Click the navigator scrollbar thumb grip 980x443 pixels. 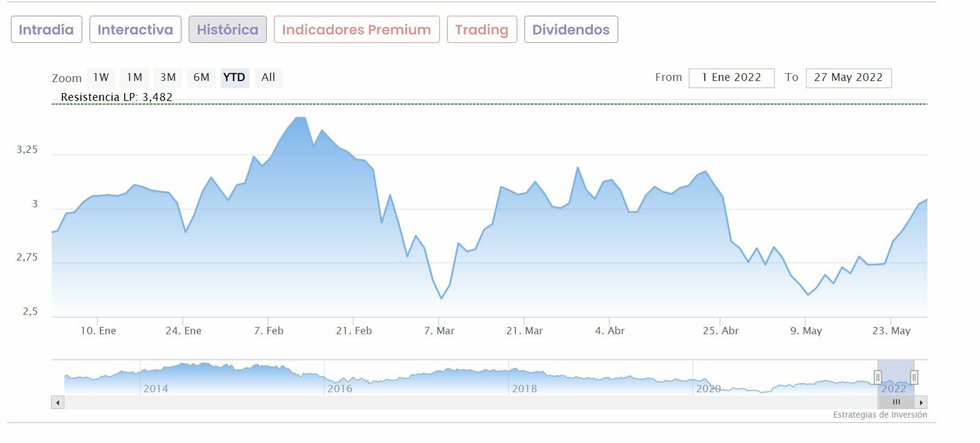click(x=896, y=403)
